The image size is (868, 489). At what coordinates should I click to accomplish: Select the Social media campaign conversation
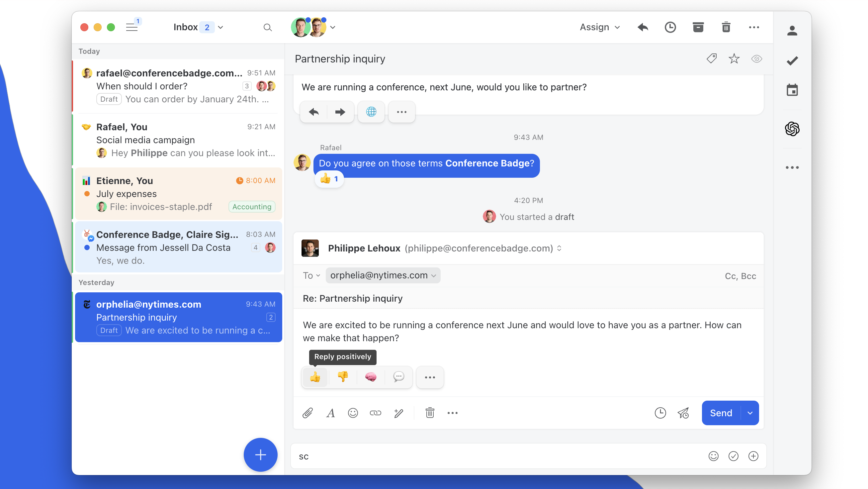coord(179,140)
